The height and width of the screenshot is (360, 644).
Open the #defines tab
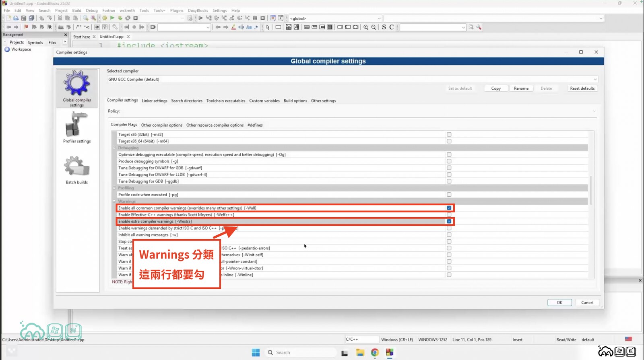(255, 125)
